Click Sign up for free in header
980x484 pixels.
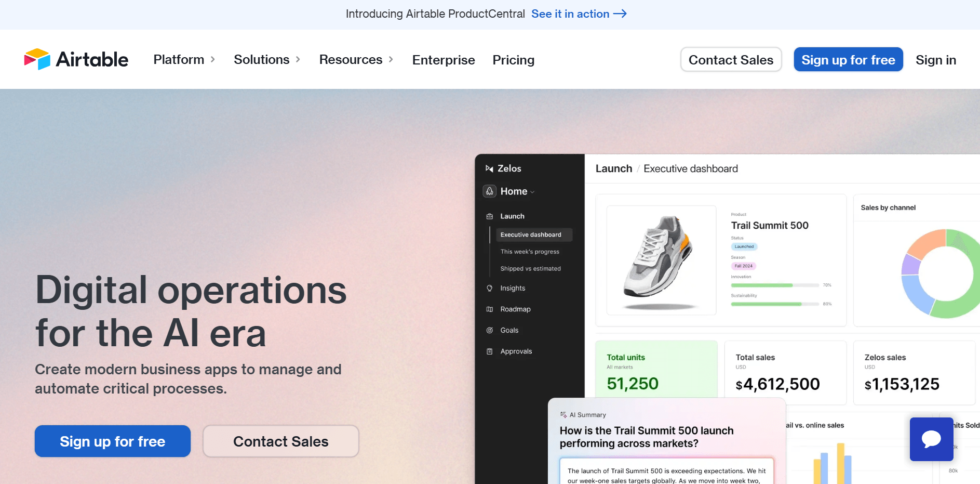(848, 60)
